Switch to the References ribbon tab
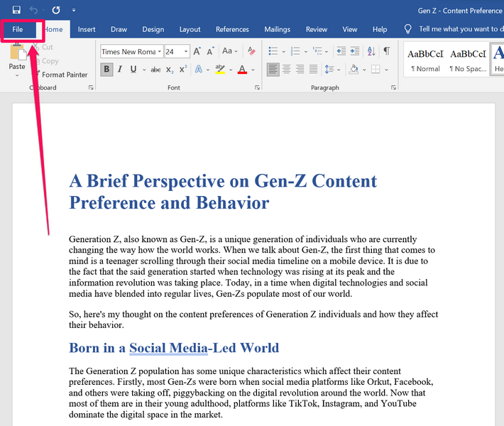Image resolution: width=504 pixels, height=426 pixels. click(x=232, y=30)
